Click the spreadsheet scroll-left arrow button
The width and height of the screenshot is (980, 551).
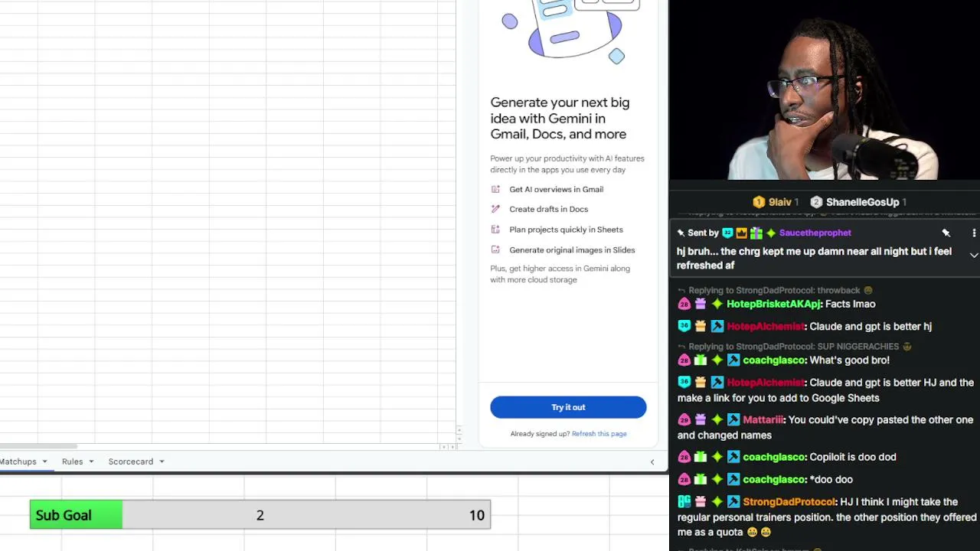pyautogui.click(x=443, y=447)
